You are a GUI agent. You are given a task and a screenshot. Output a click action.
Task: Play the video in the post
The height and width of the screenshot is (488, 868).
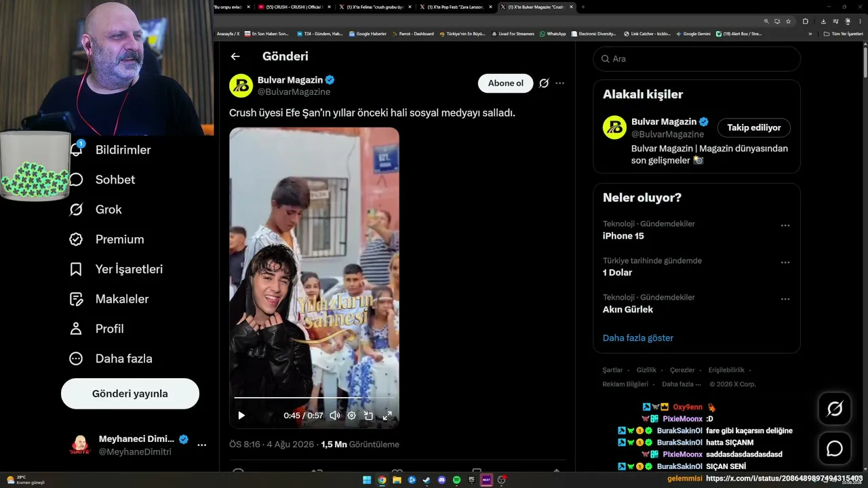pos(241,415)
